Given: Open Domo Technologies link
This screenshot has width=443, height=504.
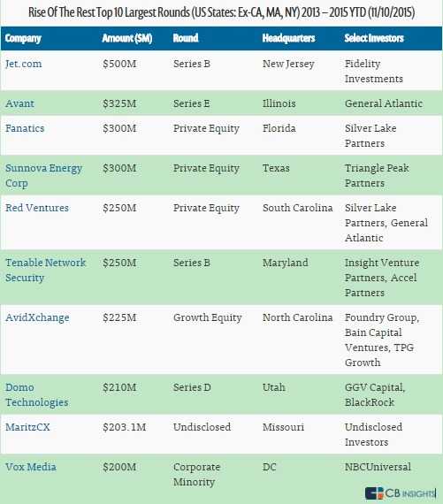Looking at the screenshot, I should coord(36,394).
